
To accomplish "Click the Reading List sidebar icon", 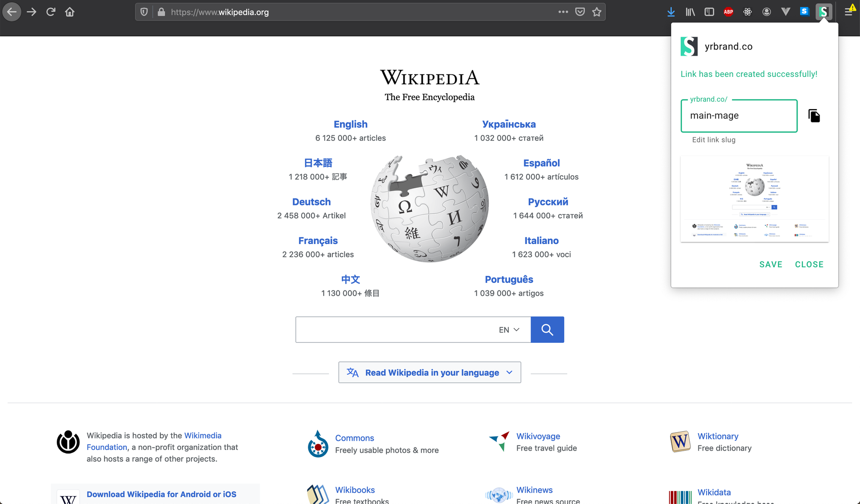I will pyautogui.click(x=709, y=12).
